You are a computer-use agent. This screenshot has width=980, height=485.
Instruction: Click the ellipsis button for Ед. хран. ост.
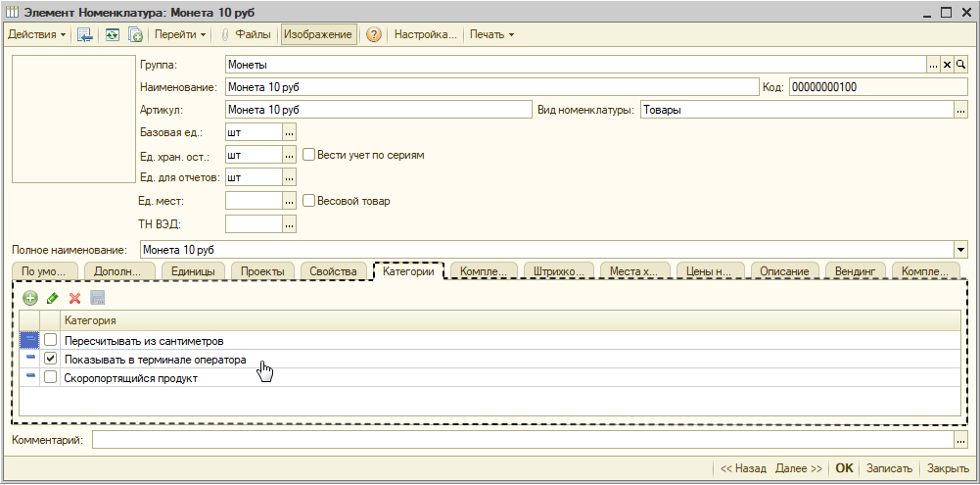[x=290, y=155]
